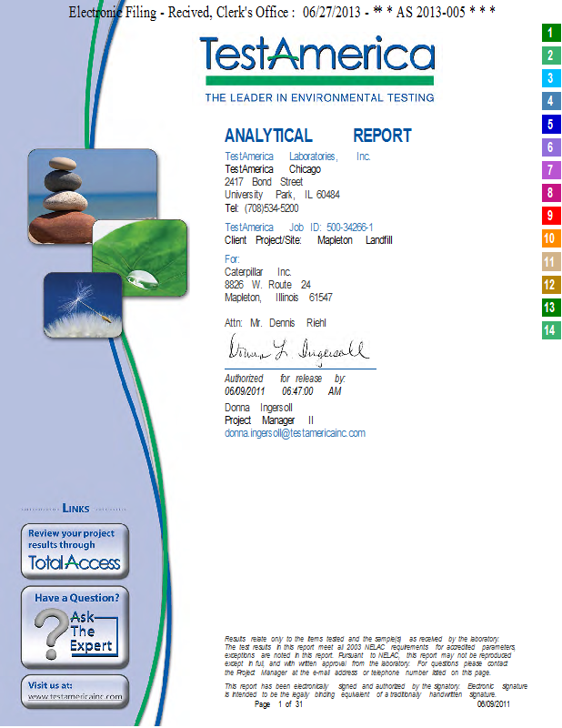Open the Visit us at website button
The width and height of the screenshot is (562, 728).
pyautogui.click(x=75, y=692)
